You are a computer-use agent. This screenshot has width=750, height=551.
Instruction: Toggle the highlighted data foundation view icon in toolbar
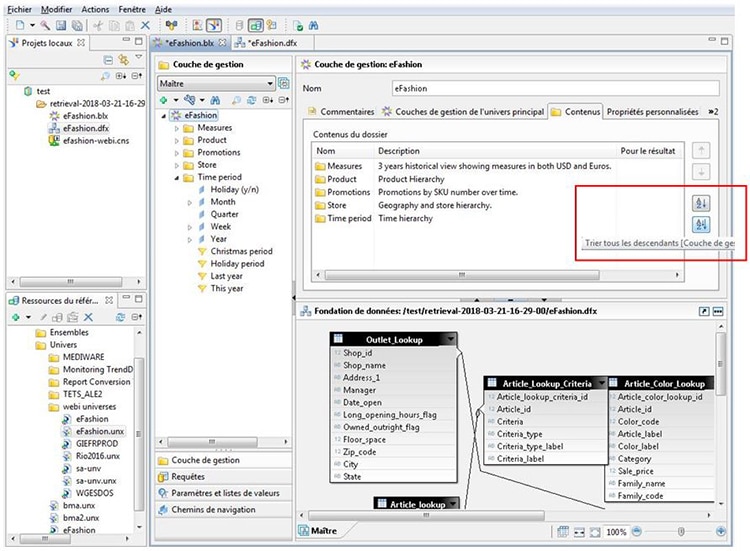(256, 25)
